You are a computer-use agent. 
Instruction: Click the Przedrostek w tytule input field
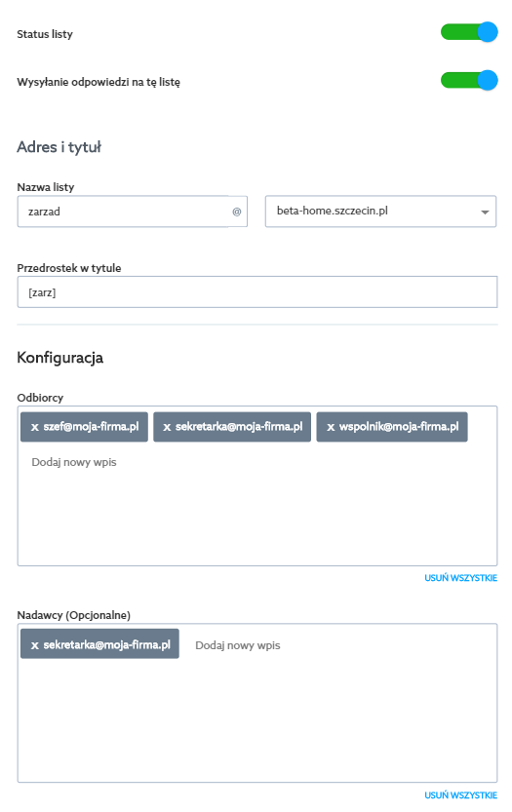click(x=257, y=292)
